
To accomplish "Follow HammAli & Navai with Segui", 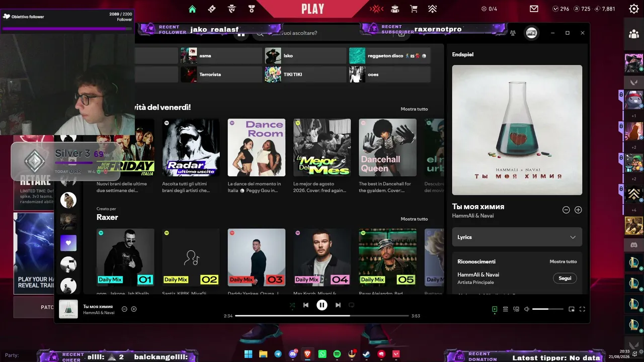I will point(565,278).
